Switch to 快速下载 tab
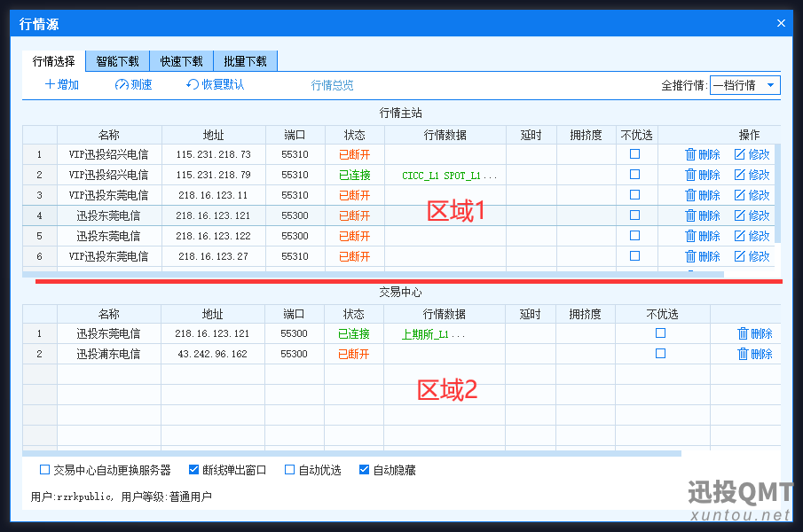803x532 pixels. (182, 61)
